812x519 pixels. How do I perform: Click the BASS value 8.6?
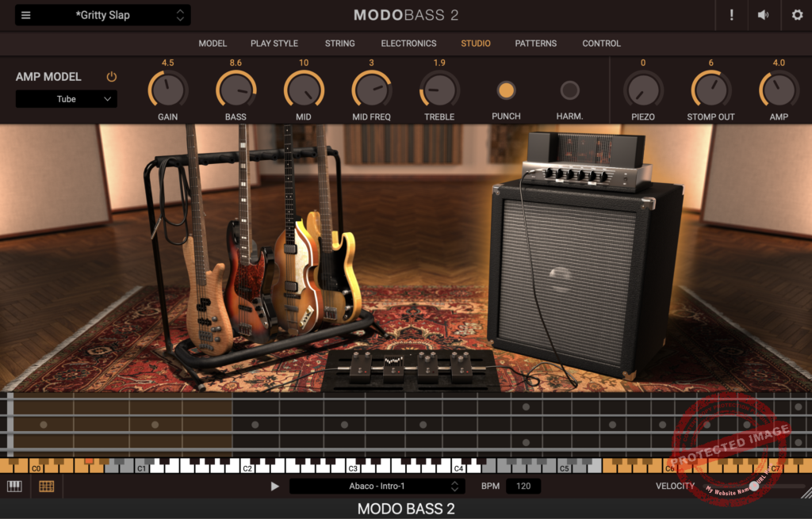click(x=236, y=63)
